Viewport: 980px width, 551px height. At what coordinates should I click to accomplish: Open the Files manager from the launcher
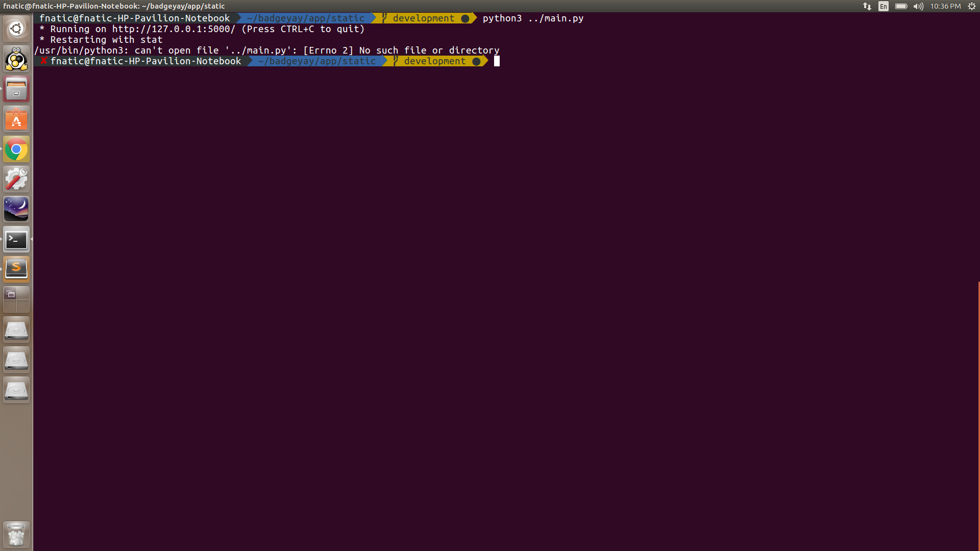point(16,89)
